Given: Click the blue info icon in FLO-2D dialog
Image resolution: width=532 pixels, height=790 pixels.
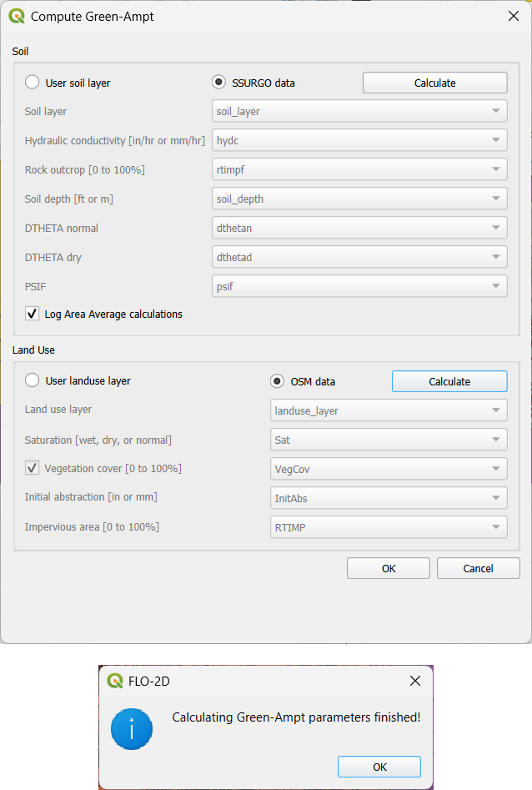Looking at the screenshot, I should [x=131, y=729].
